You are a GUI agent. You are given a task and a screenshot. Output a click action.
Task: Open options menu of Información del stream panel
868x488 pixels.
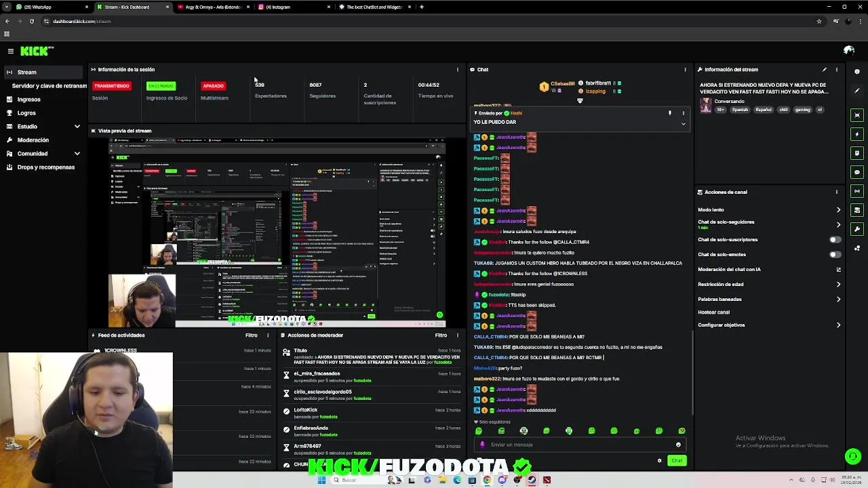[x=837, y=69]
